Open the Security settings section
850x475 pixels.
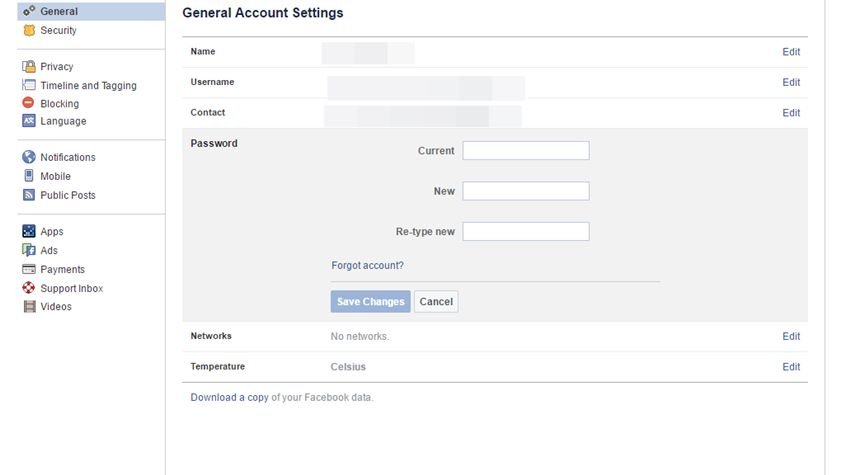click(58, 30)
